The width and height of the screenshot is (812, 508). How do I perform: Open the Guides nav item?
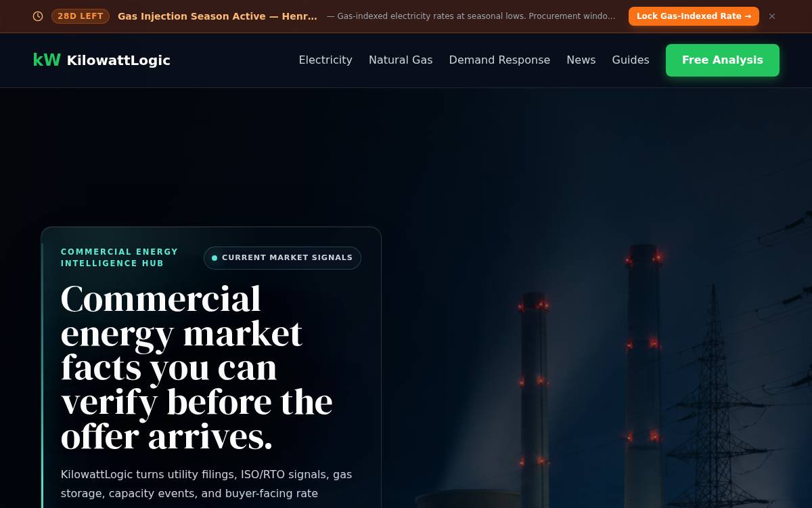[x=631, y=60]
